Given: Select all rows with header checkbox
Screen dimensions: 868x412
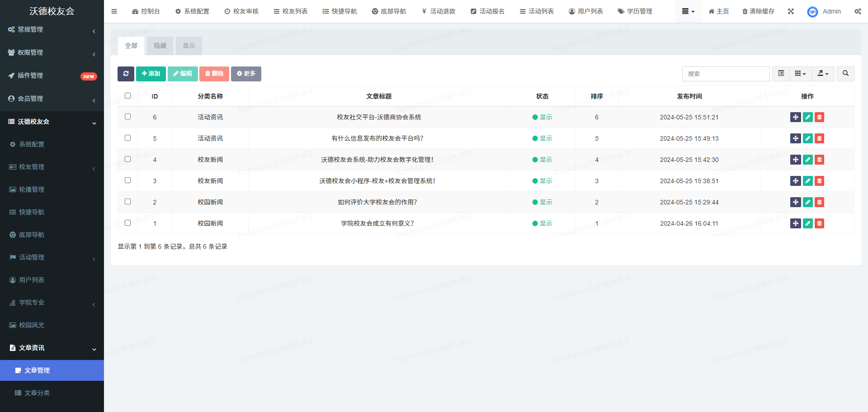Looking at the screenshot, I should [127, 96].
